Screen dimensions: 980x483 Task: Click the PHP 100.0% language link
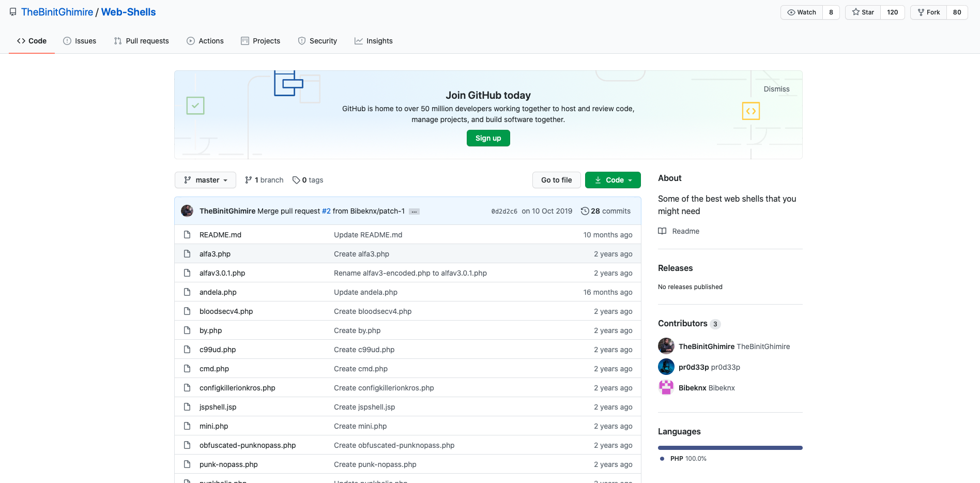pyautogui.click(x=683, y=459)
